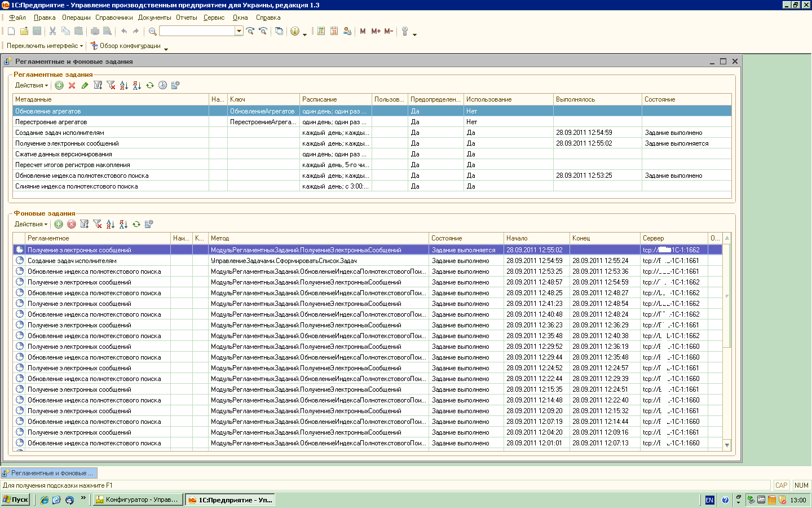Add a new scheduled job (green plus)
The image size is (812, 508).
tap(59, 85)
